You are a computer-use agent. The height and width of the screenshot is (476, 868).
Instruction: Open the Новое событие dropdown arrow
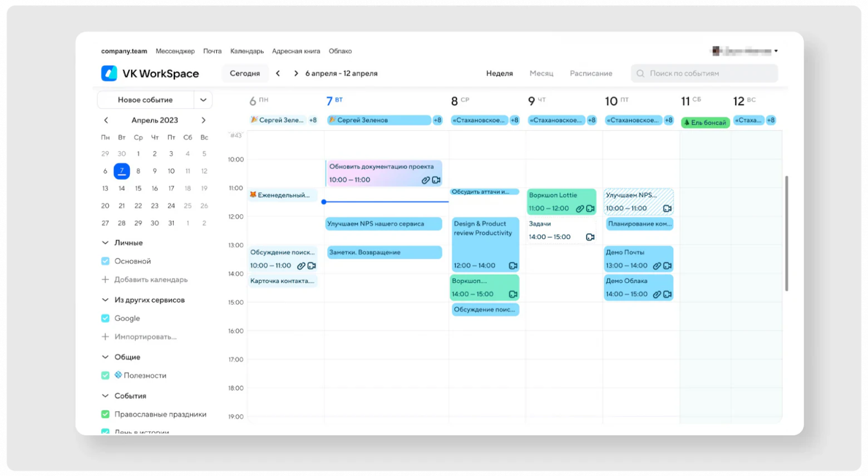point(203,100)
